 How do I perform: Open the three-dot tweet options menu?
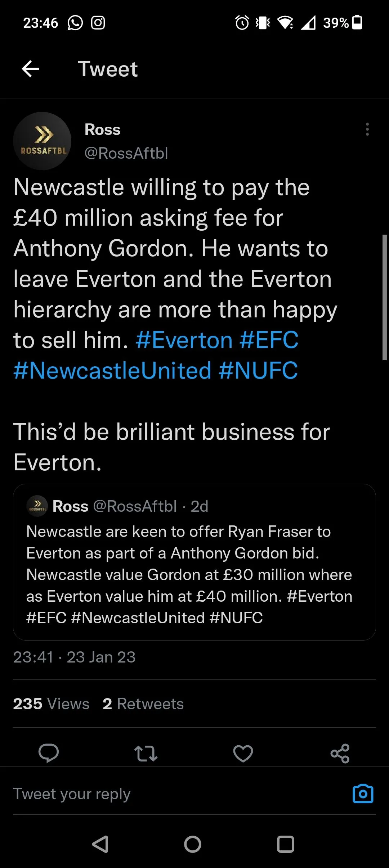[367, 129]
